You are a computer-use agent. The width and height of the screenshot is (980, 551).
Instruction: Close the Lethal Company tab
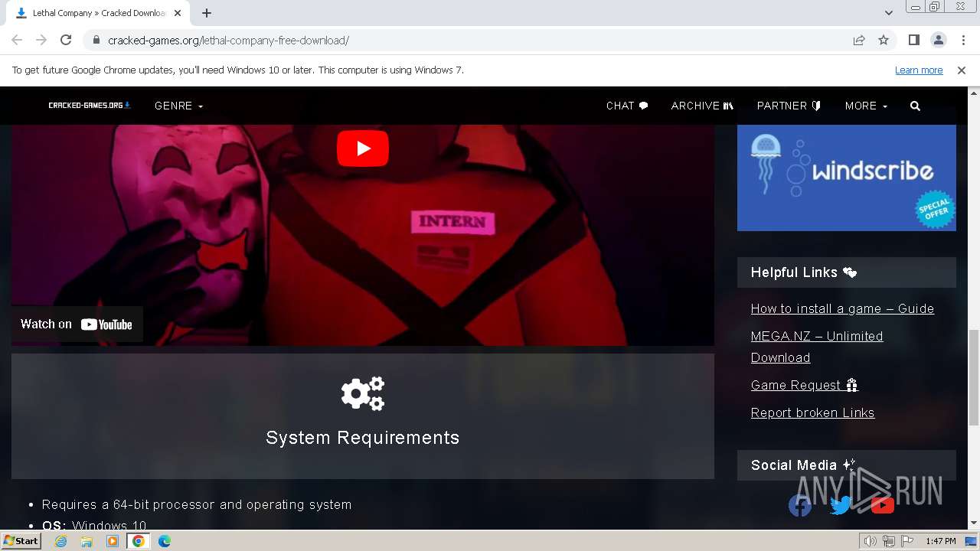[x=177, y=13]
